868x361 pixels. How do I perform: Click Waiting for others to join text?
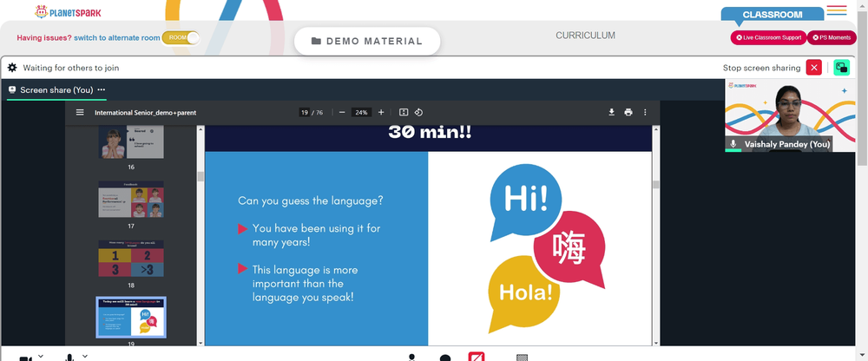pyautogui.click(x=71, y=68)
